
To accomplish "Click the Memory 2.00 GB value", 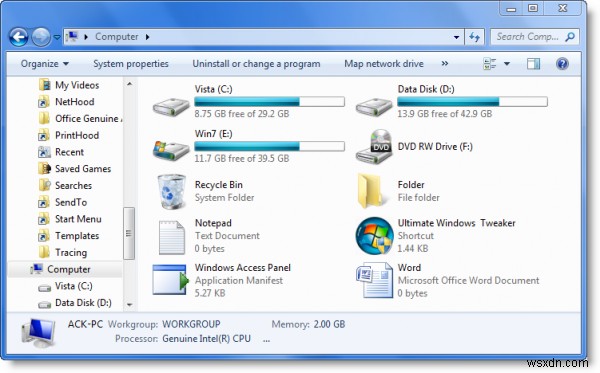I will [329, 324].
